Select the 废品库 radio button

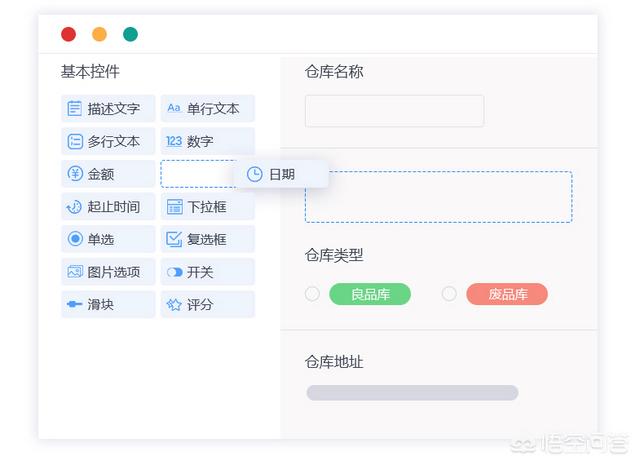(x=449, y=294)
